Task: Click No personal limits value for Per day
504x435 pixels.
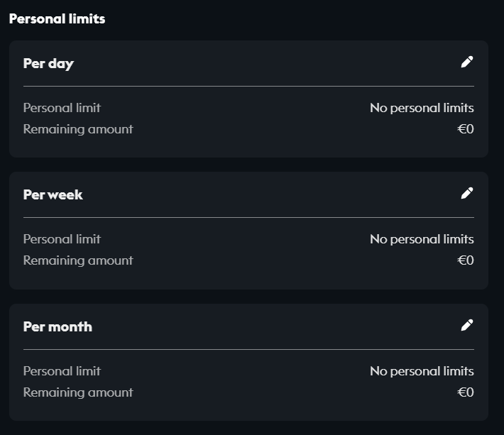Action: (x=422, y=108)
